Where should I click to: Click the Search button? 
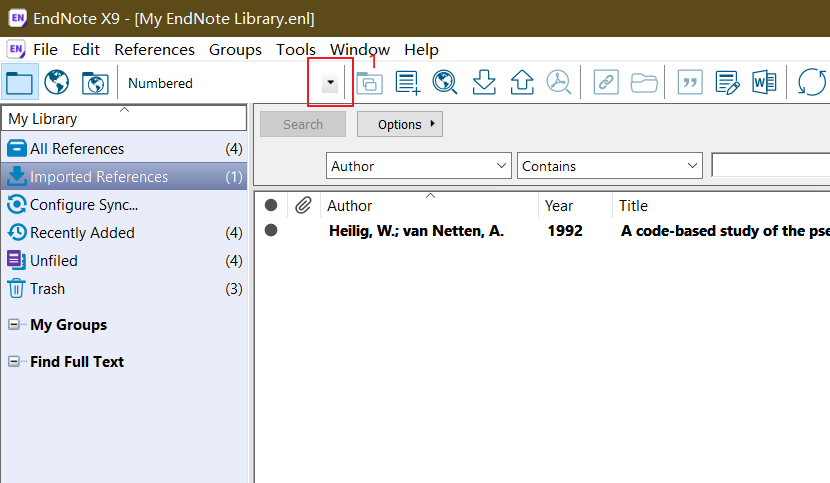[x=303, y=124]
